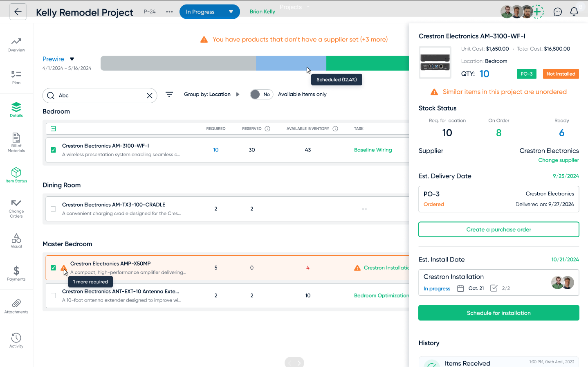This screenshot has height=367, width=588.
Task: Click the similar items unordered warning
Action: pos(499,92)
